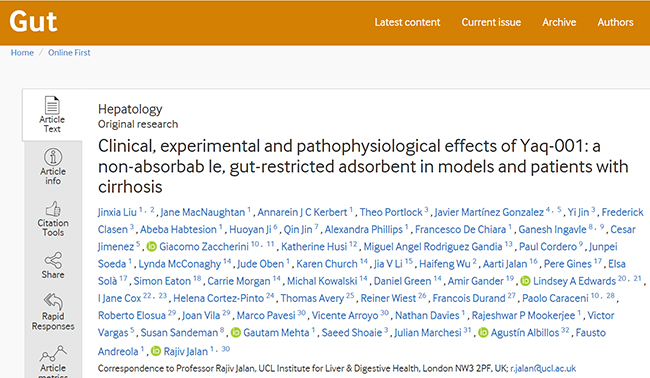This screenshot has height=378, width=650.
Task: Open the Article info icon
Action: [53, 157]
